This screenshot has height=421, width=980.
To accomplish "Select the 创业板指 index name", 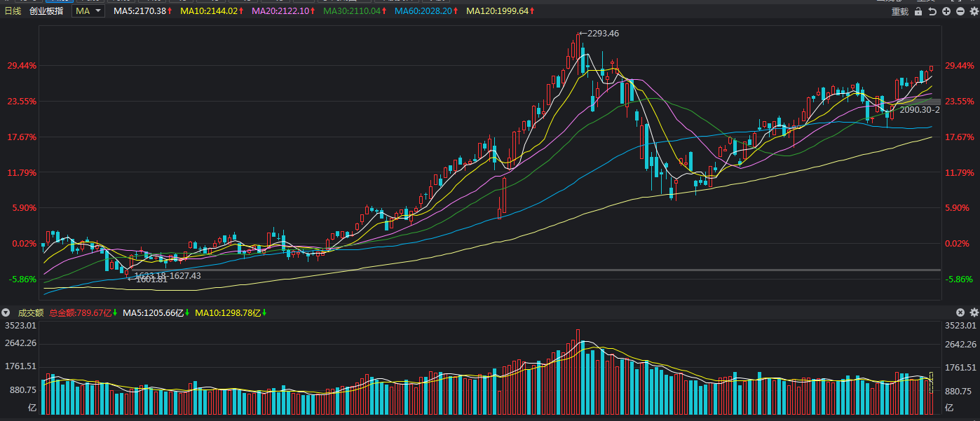I will coord(46,11).
